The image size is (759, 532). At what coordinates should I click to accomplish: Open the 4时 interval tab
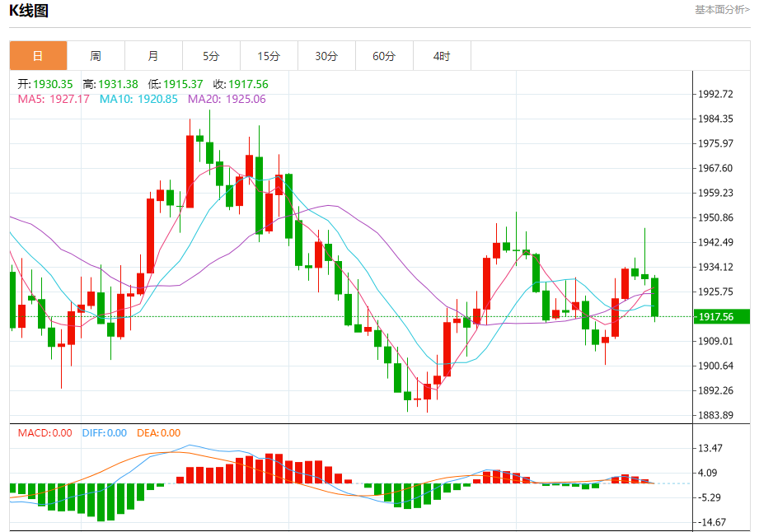[442, 56]
